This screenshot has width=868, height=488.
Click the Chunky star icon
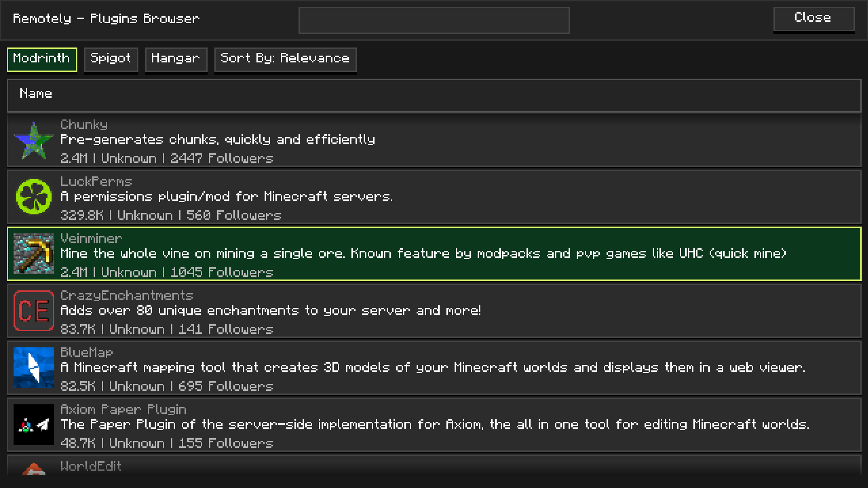[33, 140]
